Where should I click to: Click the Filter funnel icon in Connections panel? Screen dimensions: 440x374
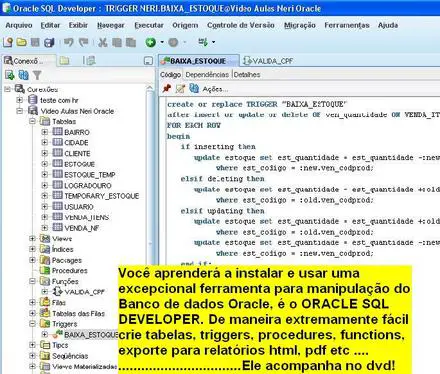tap(37, 75)
